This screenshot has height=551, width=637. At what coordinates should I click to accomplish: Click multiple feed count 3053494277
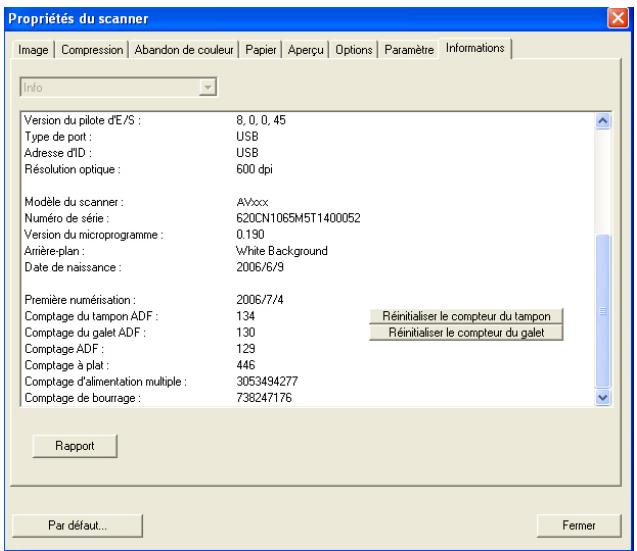click(267, 381)
